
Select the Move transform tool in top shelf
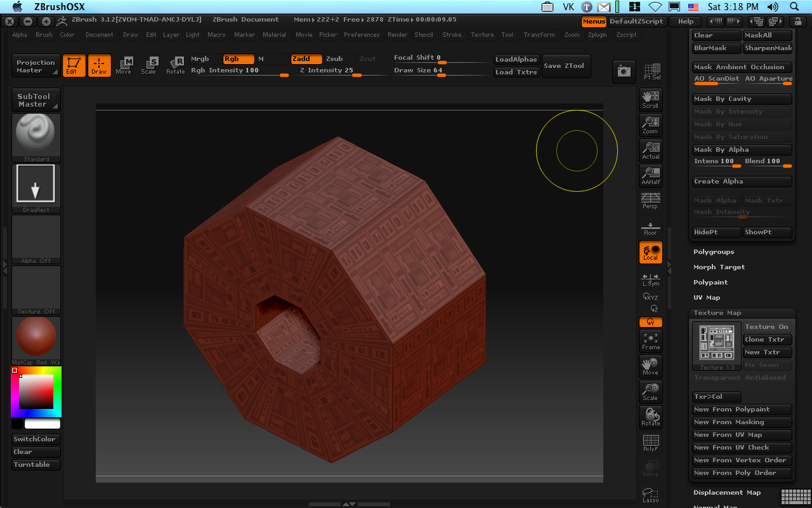click(124, 65)
